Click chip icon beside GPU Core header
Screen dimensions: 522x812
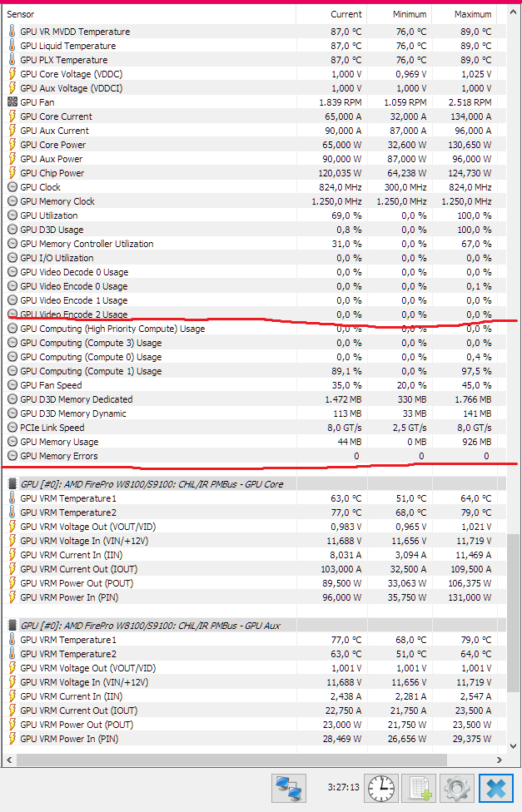pos(12,483)
